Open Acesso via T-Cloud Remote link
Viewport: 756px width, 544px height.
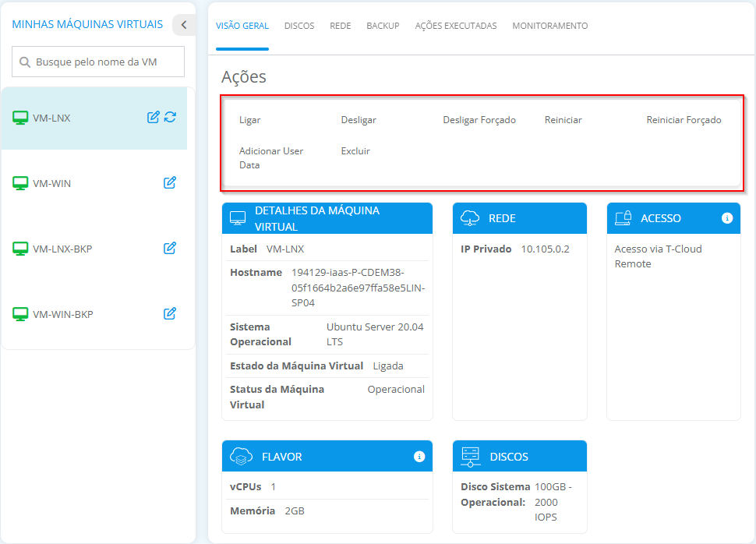(x=658, y=256)
